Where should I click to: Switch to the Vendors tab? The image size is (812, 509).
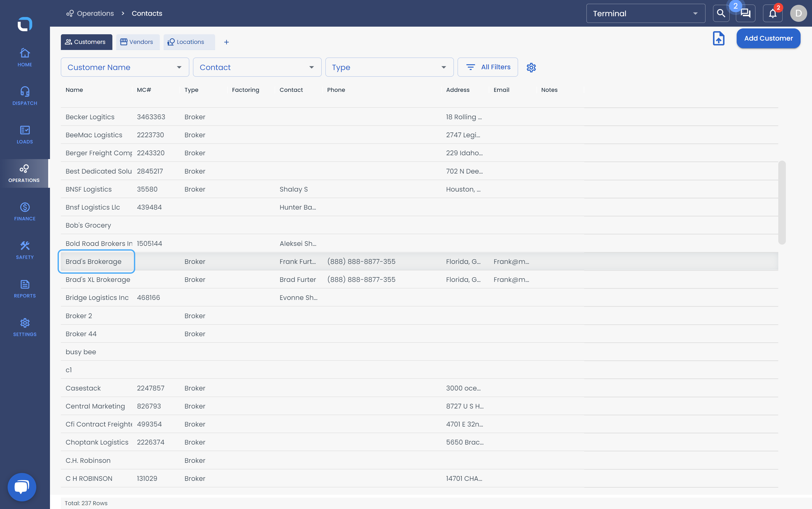(x=138, y=42)
